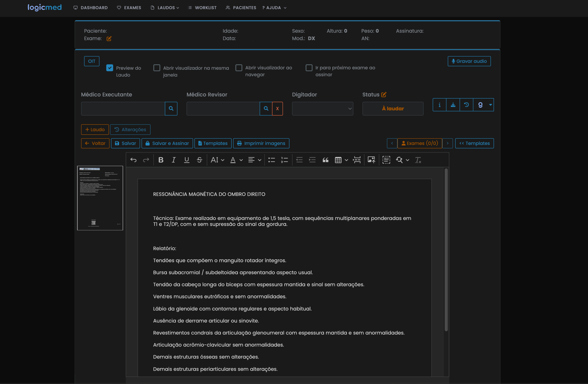Click the edit icon next to Exame
The image size is (588, 384).
point(109,39)
